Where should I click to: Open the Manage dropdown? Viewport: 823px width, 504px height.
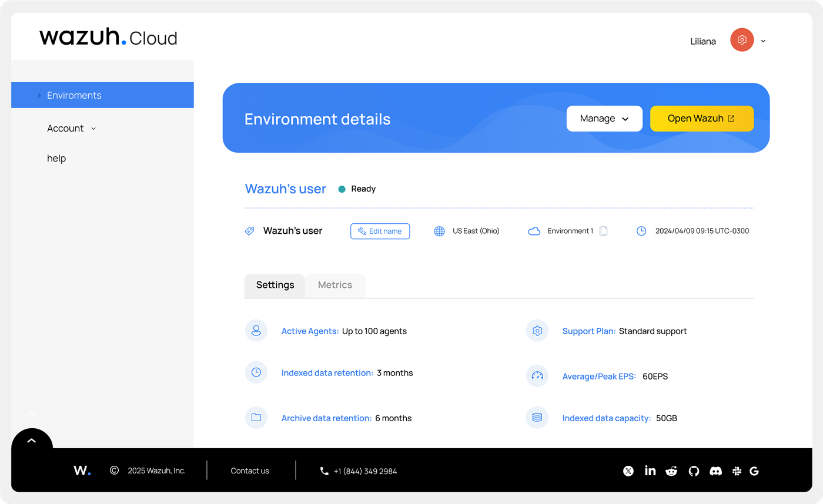coord(604,119)
